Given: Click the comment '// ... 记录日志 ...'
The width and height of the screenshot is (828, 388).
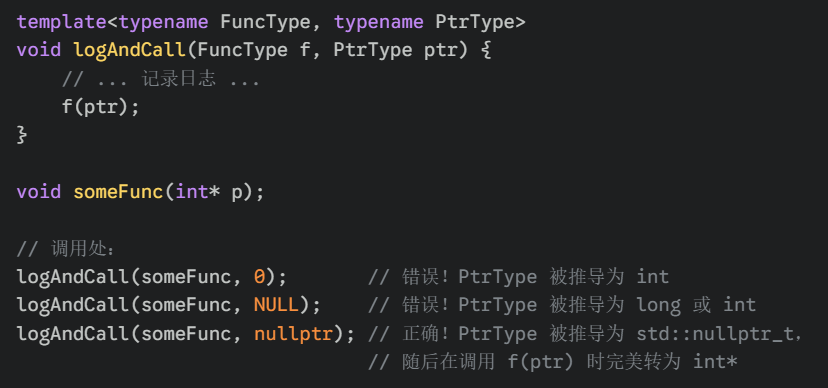Looking at the screenshot, I should tap(161, 79).
